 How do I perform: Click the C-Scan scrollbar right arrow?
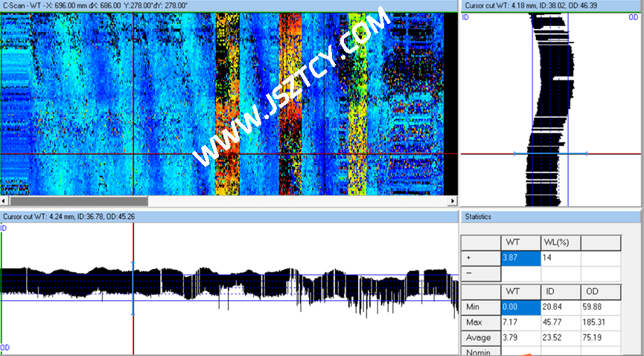click(452, 201)
